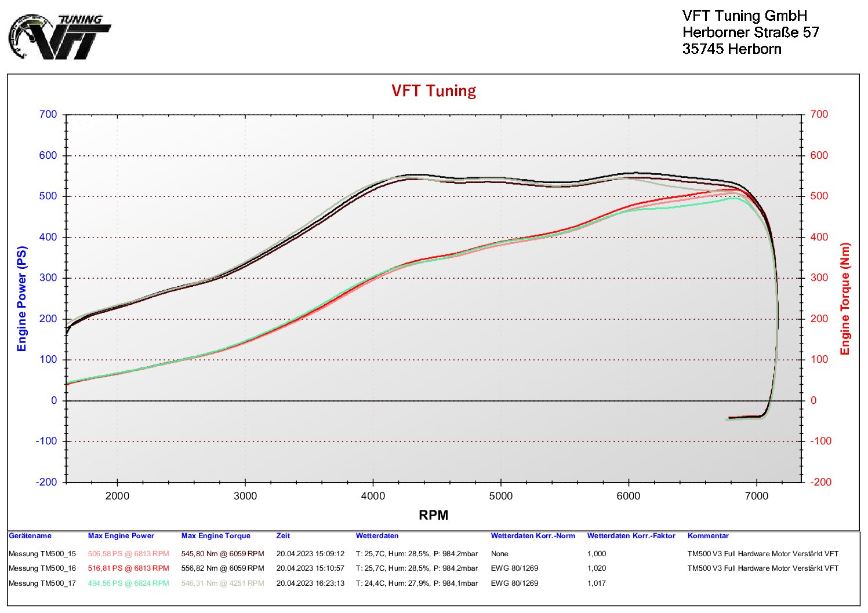868x613 pixels.
Task: Click the 'RPM' axis title below the chart
Action: click(434, 515)
